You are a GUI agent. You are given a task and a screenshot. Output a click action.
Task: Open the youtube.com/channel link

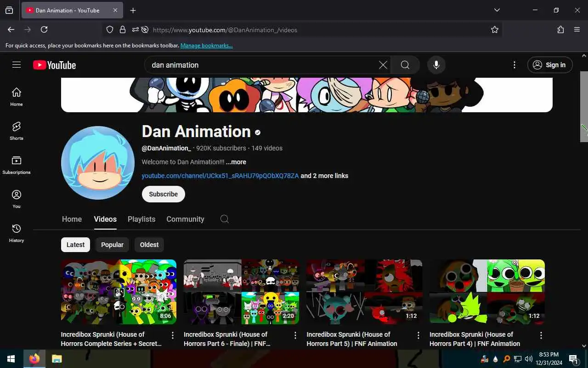point(220,176)
